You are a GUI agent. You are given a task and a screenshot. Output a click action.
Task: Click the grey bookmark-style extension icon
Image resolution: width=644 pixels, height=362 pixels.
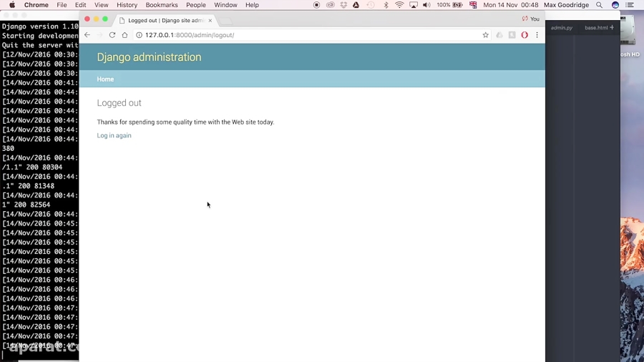tap(512, 35)
